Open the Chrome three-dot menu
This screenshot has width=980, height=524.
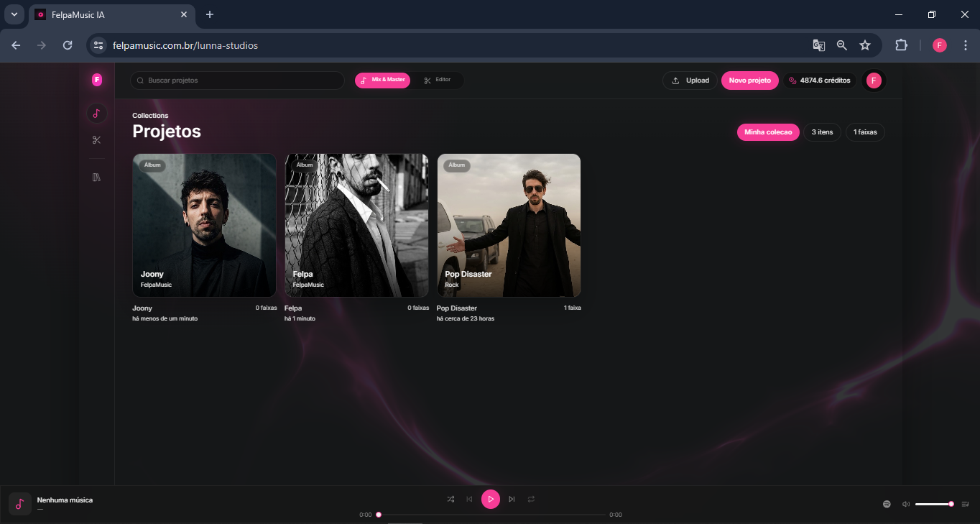click(x=965, y=45)
